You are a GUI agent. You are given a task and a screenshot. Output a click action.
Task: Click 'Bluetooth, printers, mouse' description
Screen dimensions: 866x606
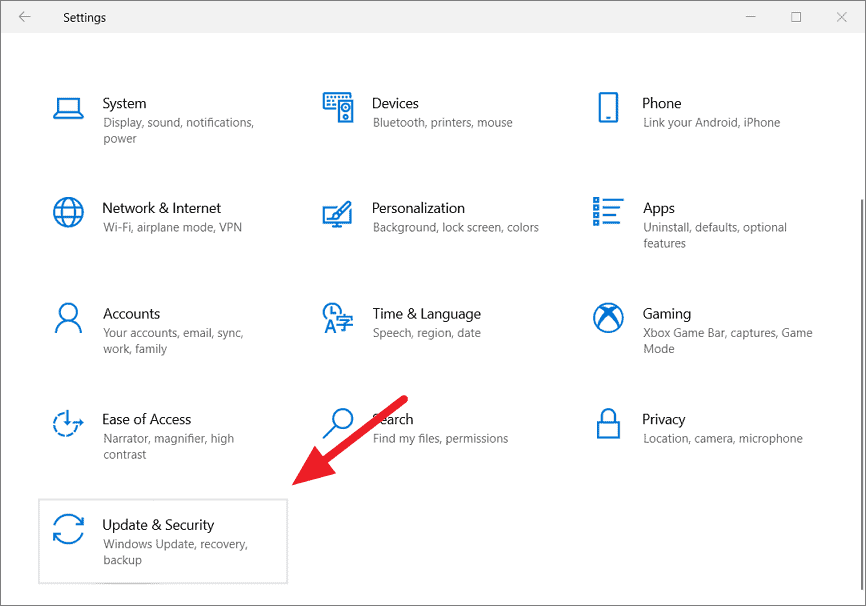point(442,123)
